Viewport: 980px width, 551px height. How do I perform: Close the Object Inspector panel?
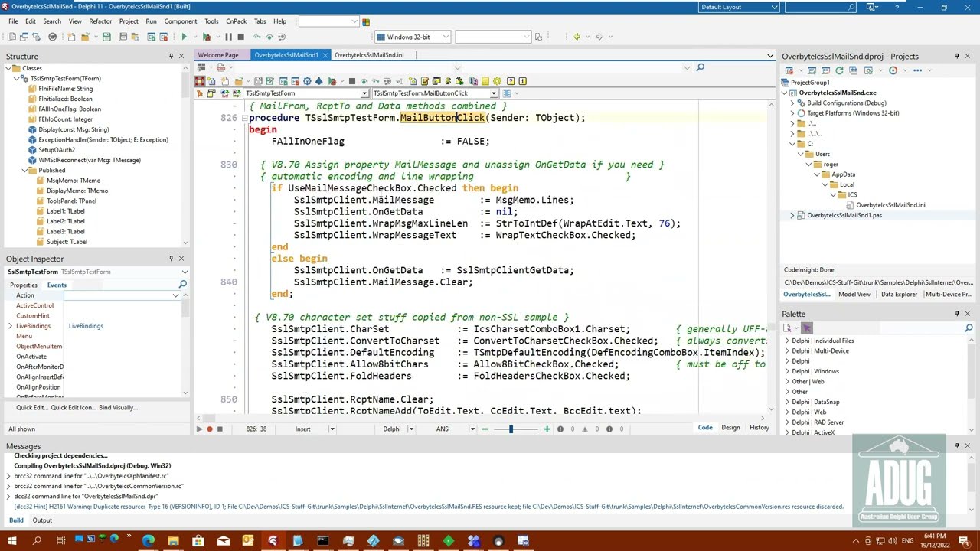point(181,259)
